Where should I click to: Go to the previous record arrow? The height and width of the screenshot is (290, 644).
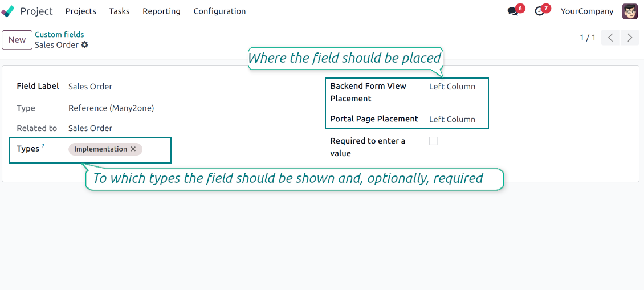[610, 38]
